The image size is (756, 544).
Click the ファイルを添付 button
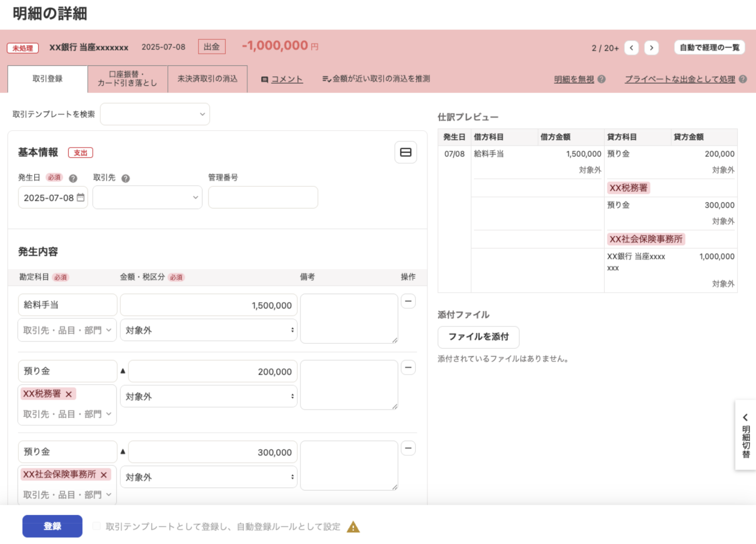click(478, 337)
